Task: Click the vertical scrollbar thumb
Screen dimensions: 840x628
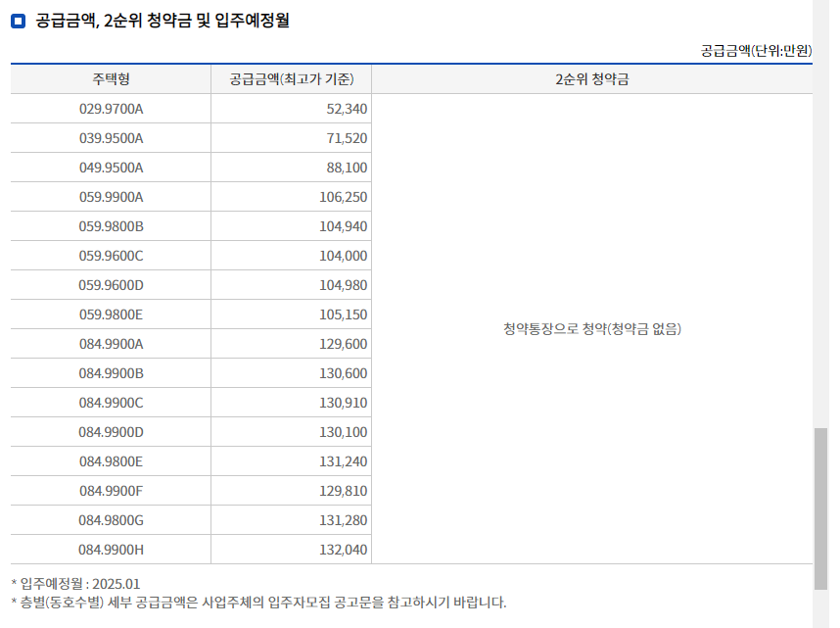Action: [x=820, y=508]
